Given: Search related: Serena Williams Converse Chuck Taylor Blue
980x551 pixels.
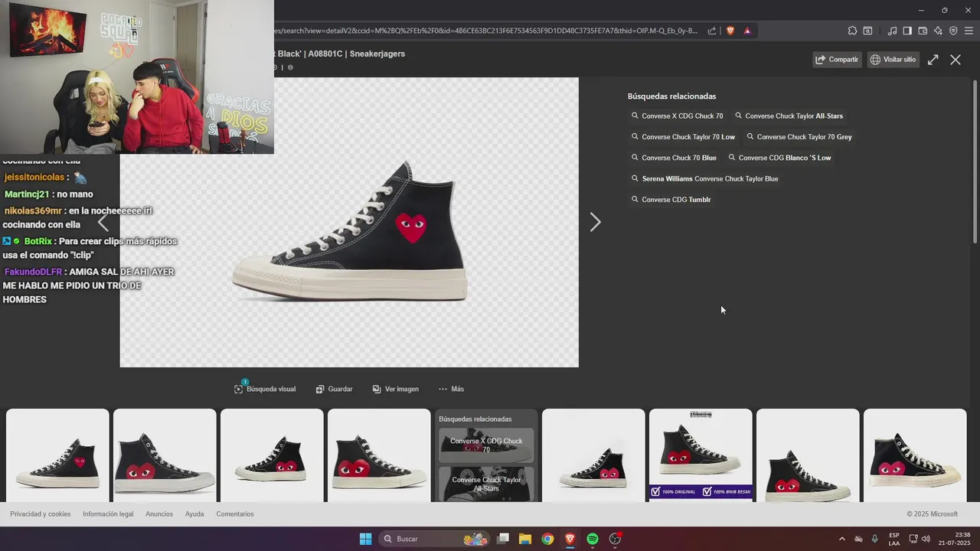Looking at the screenshot, I should click(x=704, y=178).
